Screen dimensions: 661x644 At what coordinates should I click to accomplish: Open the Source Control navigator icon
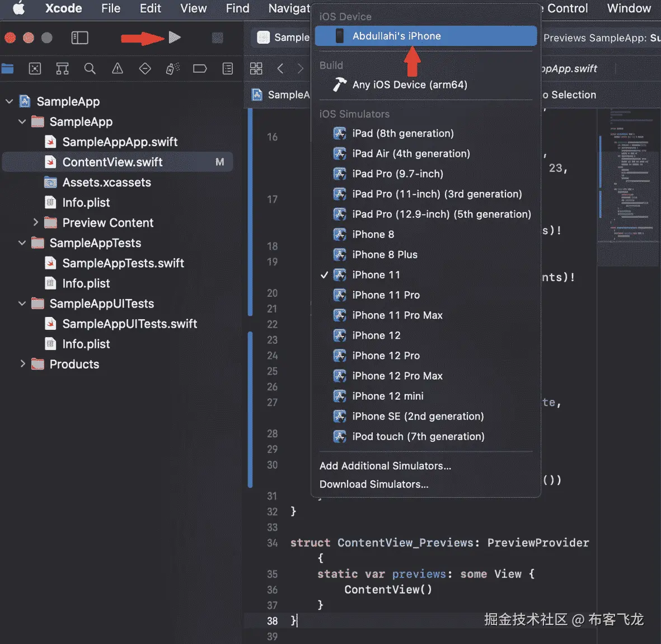coord(35,68)
